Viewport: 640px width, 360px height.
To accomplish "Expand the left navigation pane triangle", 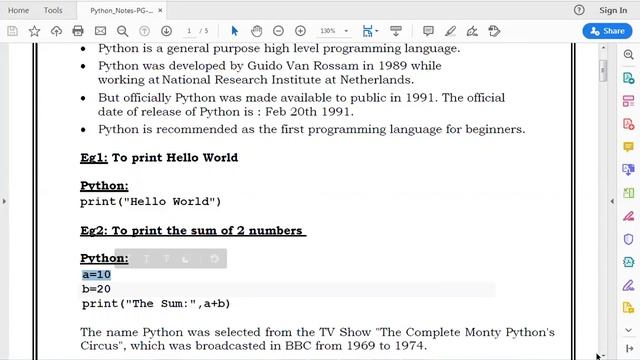I will (4, 201).
